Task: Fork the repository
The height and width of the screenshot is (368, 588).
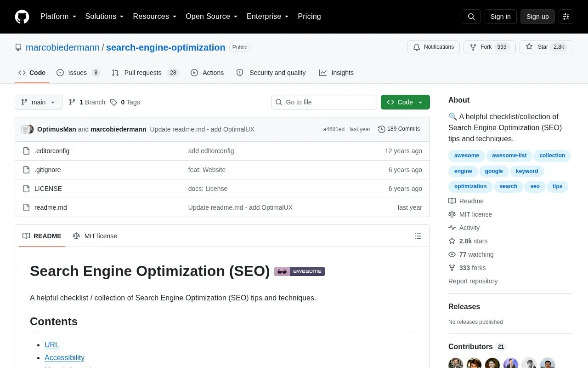Action: (x=490, y=47)
